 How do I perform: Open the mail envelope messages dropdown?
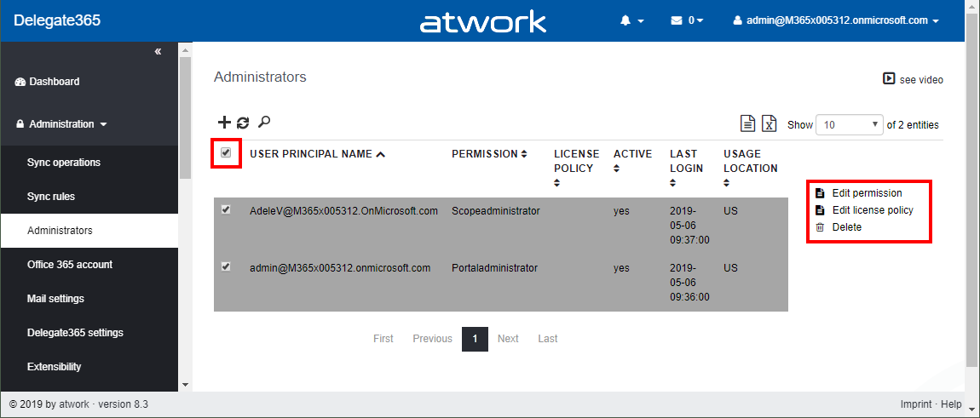coord(686,20)
